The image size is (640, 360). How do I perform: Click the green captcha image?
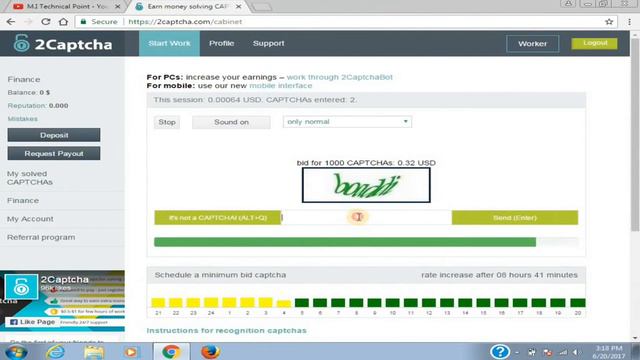pyautogui.click(x=366, y=185)
